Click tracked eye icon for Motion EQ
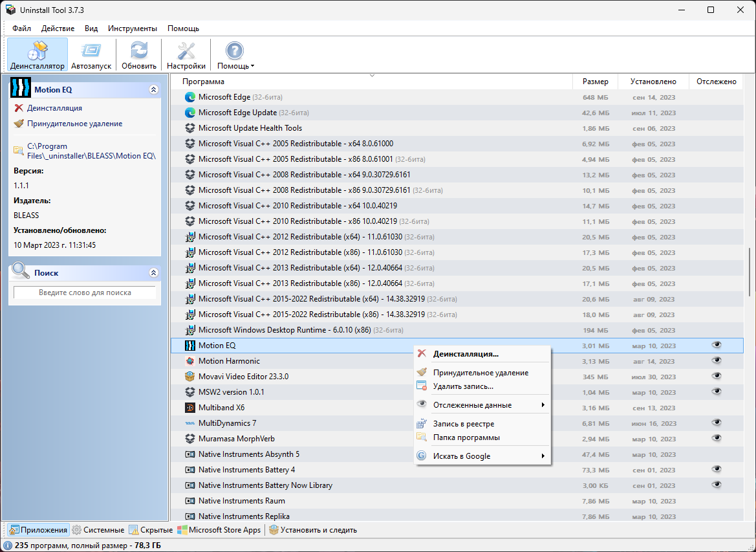Viewport: 756px width, 552px height. click(x=717, y=345)
